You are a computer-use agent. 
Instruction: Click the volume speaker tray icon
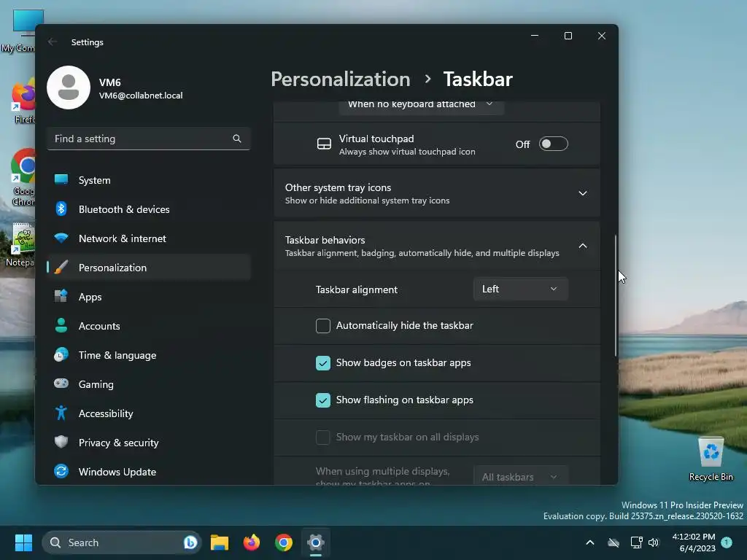coord(654,542)
